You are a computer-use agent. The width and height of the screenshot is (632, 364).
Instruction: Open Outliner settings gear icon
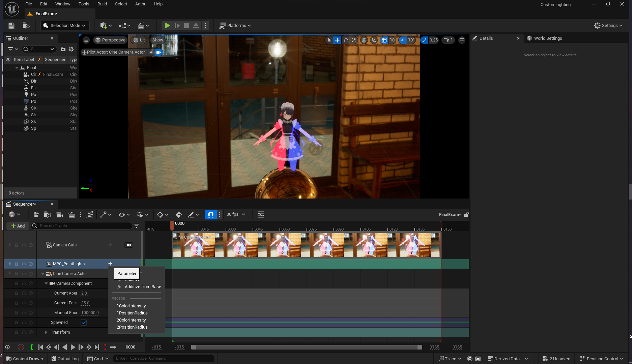pyautogui.click(x=71, y=49)
